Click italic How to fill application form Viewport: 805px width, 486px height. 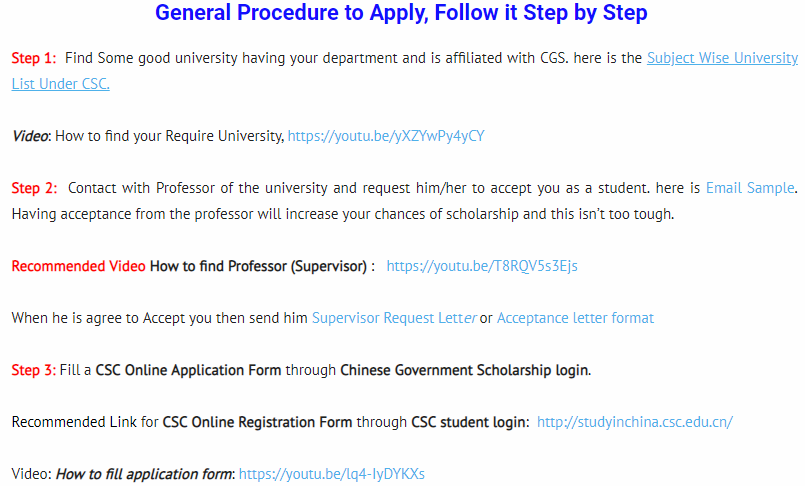[x=145, y=474]
